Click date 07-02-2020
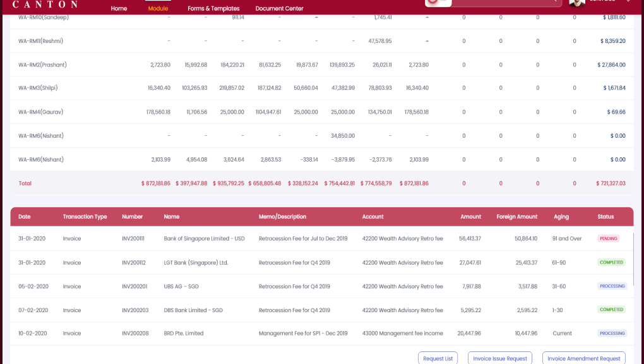 click(33, 310)
